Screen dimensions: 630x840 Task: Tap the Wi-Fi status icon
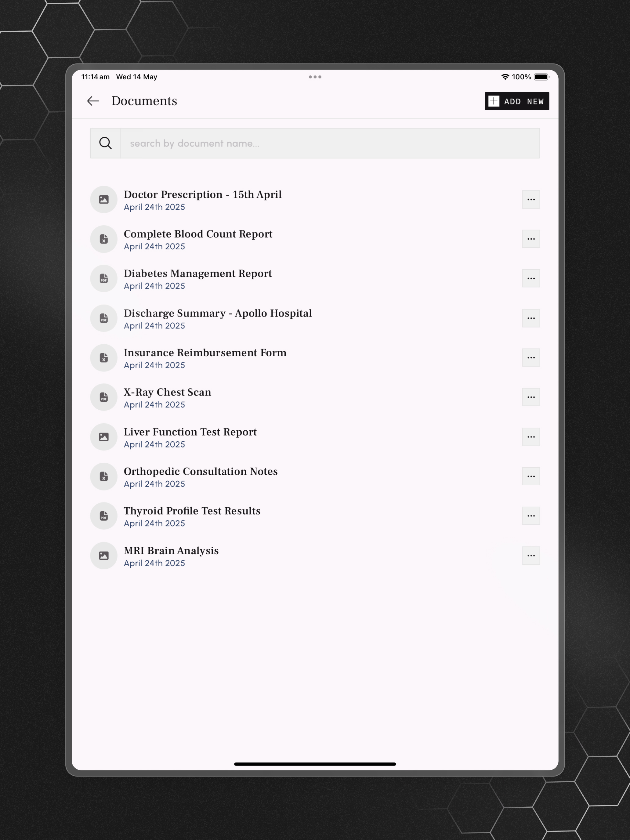click(505, 77)
